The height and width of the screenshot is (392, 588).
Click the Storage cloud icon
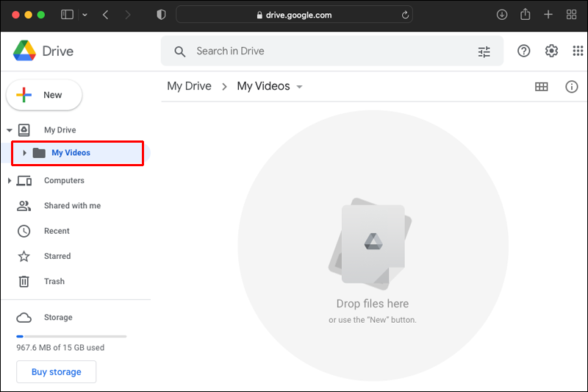(x=24, y=318)
